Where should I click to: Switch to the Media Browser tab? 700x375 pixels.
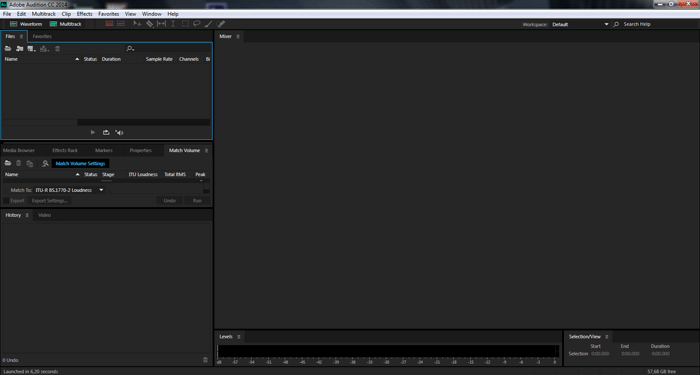coord(19,150)
